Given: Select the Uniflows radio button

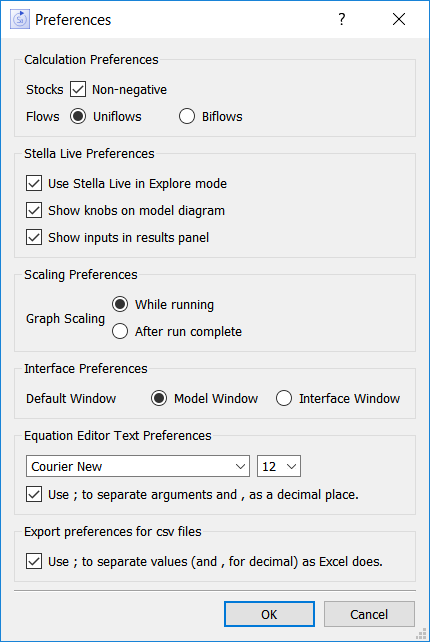Looking at the screenshot, I should tap(78, 116).
